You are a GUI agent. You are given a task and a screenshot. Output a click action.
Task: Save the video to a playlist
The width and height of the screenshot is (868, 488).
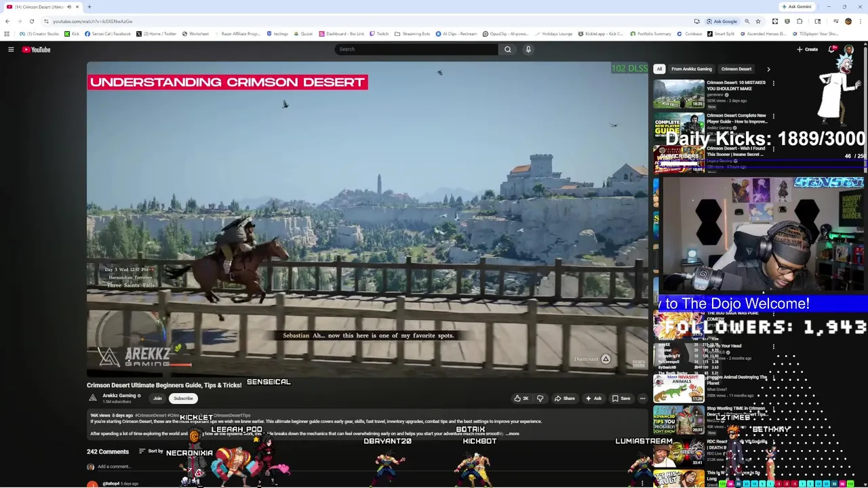621,399
